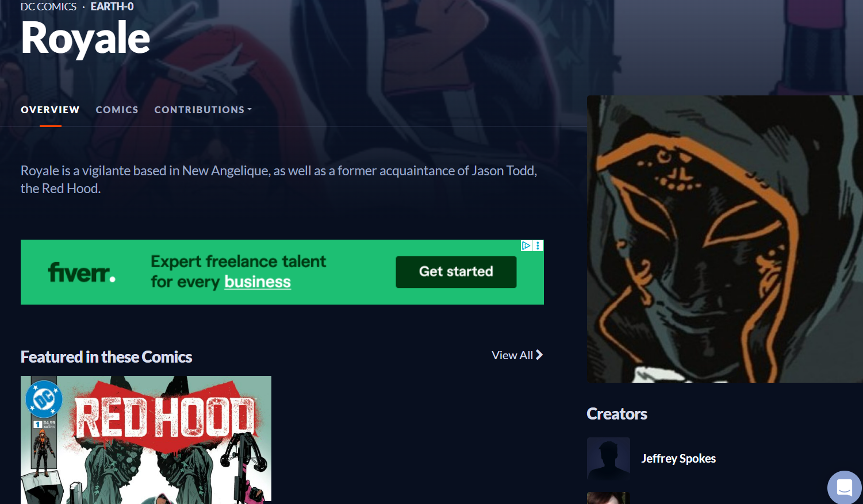The image size is (863, 504).
Task: Switch to the Comics tab
Action: point(117,110)
